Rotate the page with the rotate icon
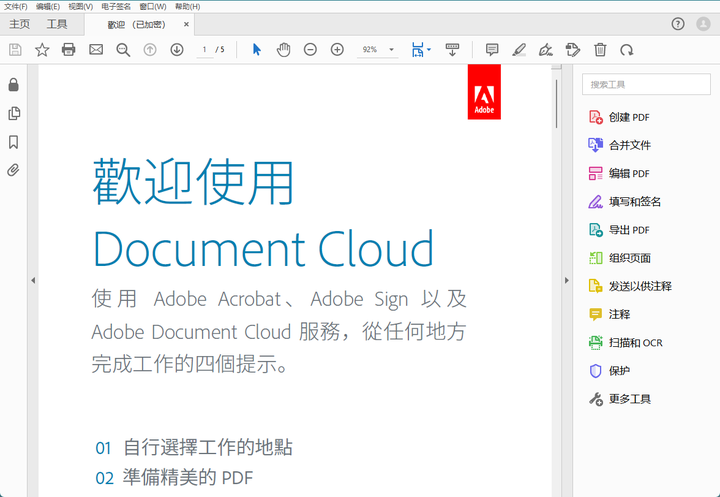This screenshot has width=720, height=497. pos(627,50)
